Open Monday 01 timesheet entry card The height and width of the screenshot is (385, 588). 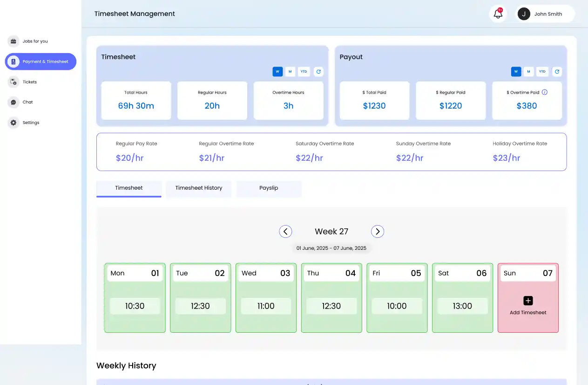(x=135, y=298)
